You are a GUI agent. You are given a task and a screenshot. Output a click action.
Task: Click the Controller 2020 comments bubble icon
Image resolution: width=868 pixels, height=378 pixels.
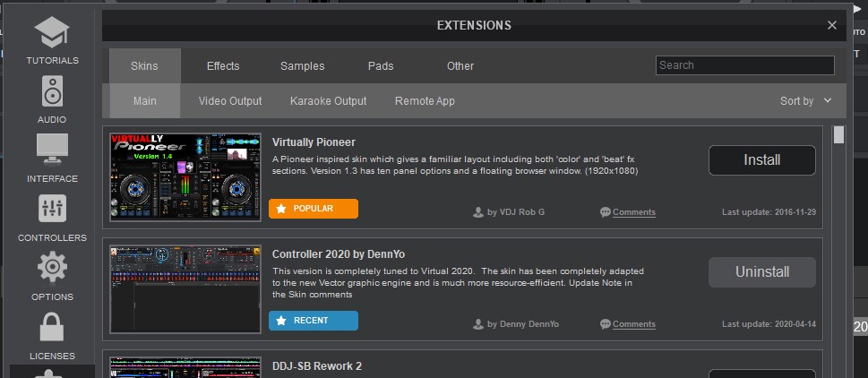click(606, 323)
